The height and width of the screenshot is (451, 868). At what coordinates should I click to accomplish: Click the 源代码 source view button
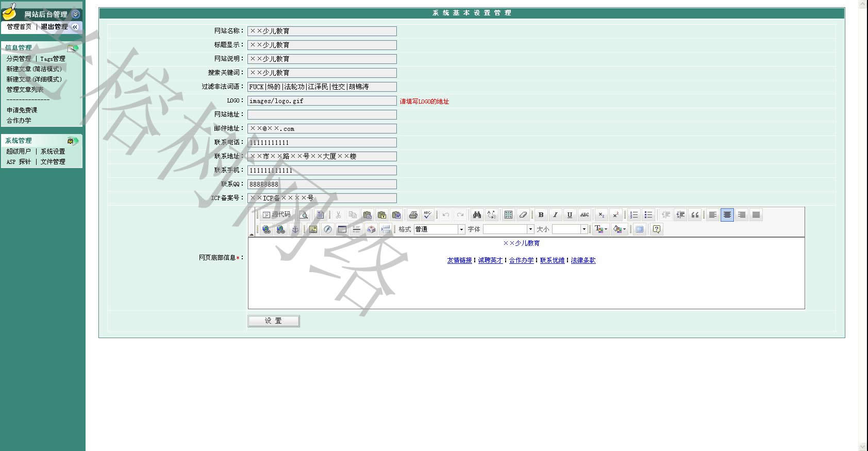277,215
